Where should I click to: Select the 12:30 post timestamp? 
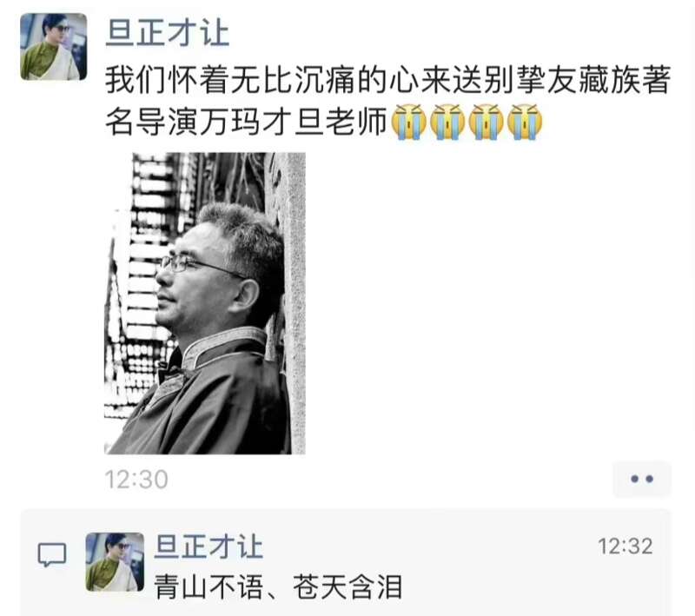click(x=136, y=479)
